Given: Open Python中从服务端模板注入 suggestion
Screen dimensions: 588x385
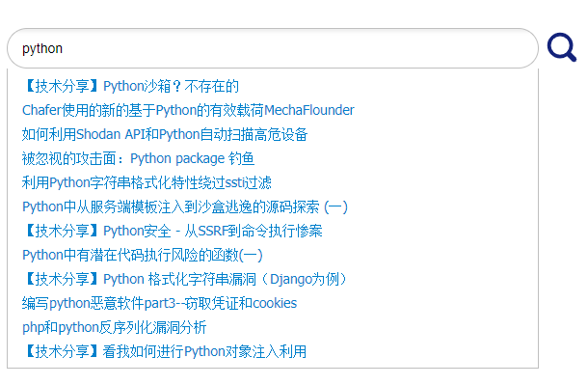Looking at the screenshot, I should point(185,206).
